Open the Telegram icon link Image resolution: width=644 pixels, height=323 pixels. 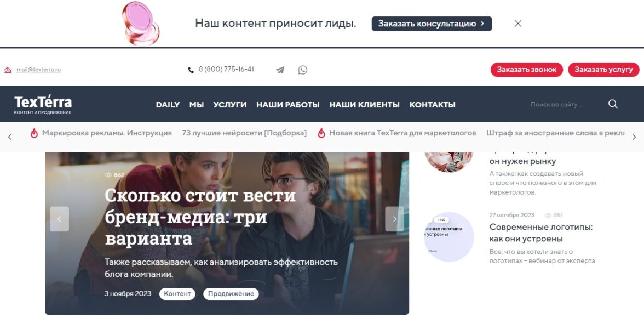click(280, 70)
